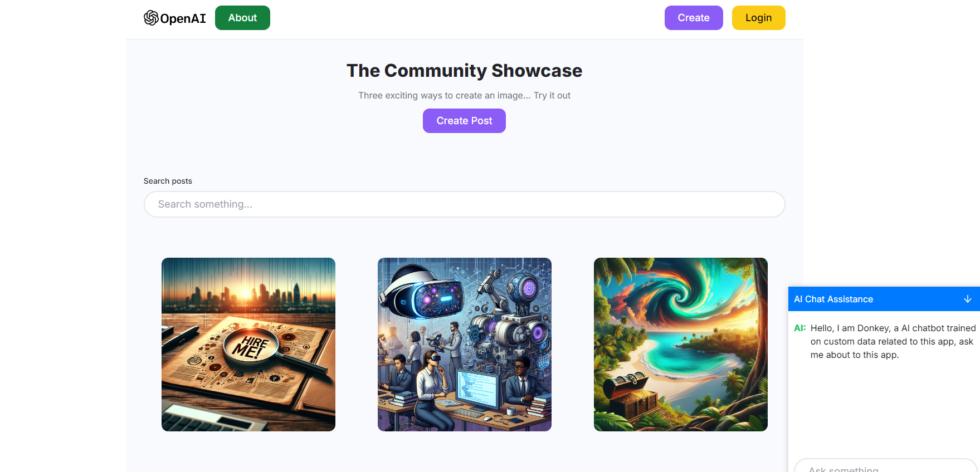Click the VR headset in middle image
Image resolution: width=980 pixels, height=472 pixels.
click(x=422, y=293)
